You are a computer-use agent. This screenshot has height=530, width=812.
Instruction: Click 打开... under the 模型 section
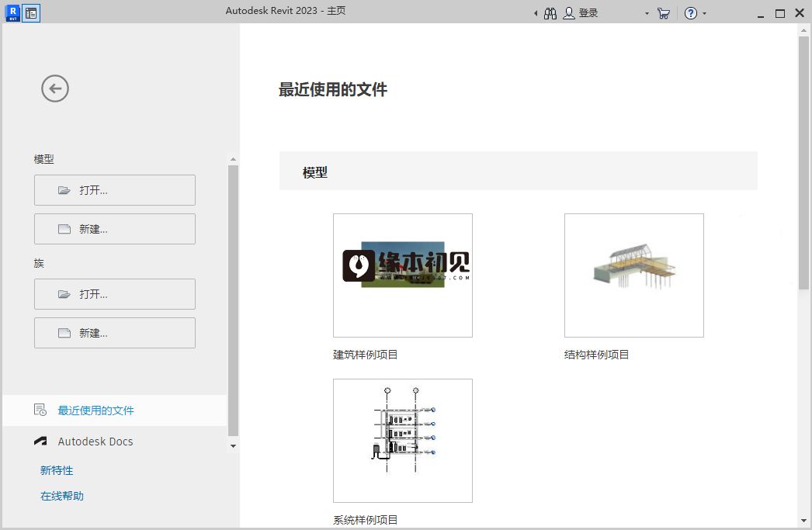point(115,190)
